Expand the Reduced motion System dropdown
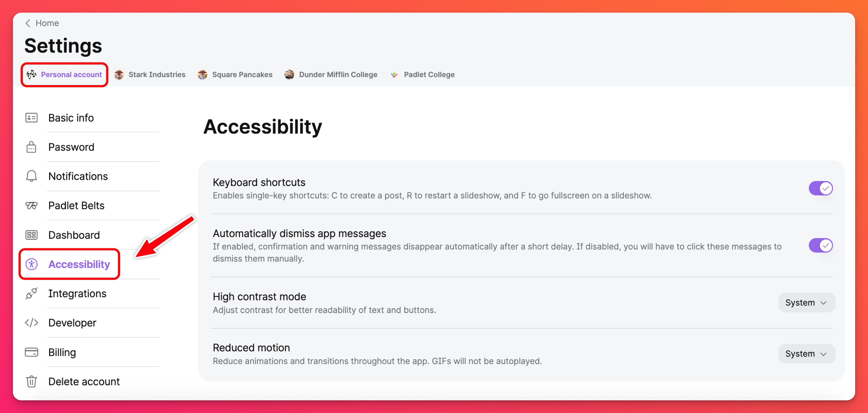The height and width of the screenshot is (413, 868). click(x=806, y=354)
